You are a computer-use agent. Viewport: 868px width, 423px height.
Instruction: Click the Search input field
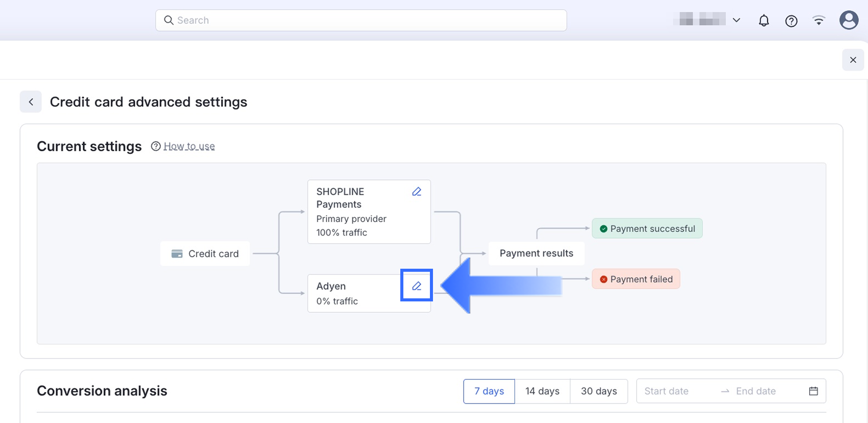361,20
